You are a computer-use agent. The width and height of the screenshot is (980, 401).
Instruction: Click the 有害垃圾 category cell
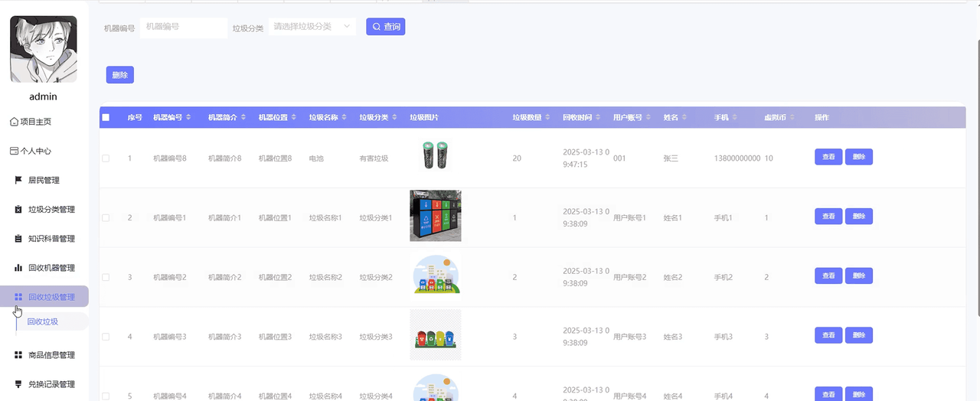(374, 158)
